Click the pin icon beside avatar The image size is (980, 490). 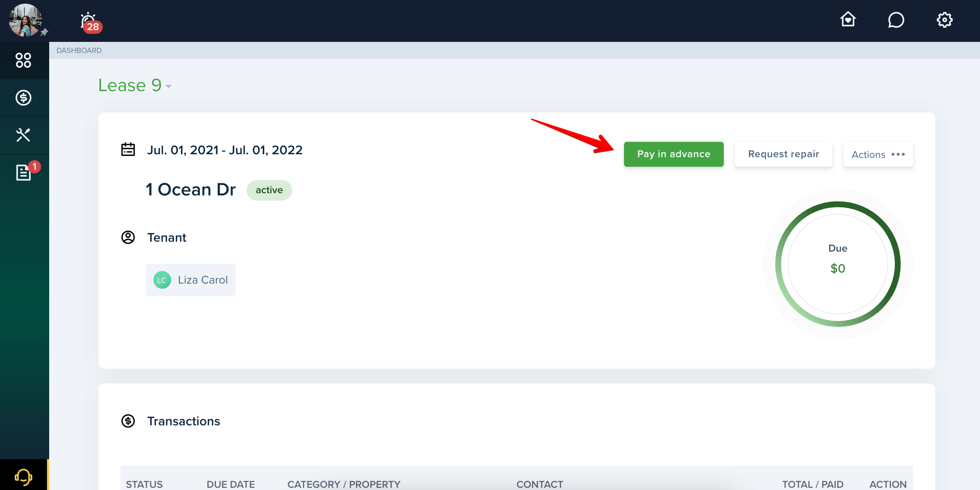click(x=44, y=32)
